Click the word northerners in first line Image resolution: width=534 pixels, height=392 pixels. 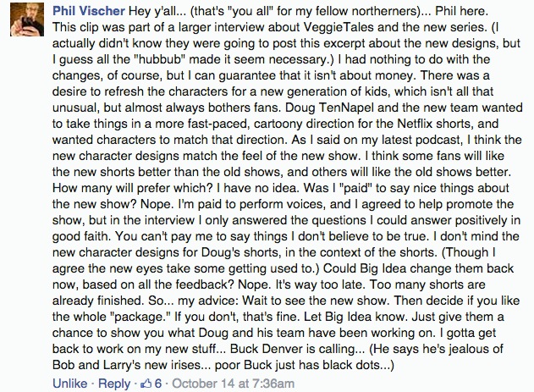pyautogui.click(x=385, y=11)
